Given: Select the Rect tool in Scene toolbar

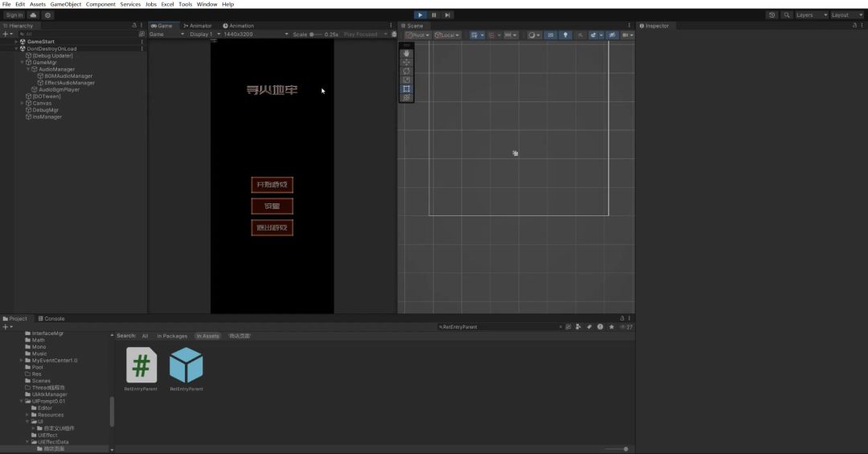Looking at the screenshot, I should point(407,88).
